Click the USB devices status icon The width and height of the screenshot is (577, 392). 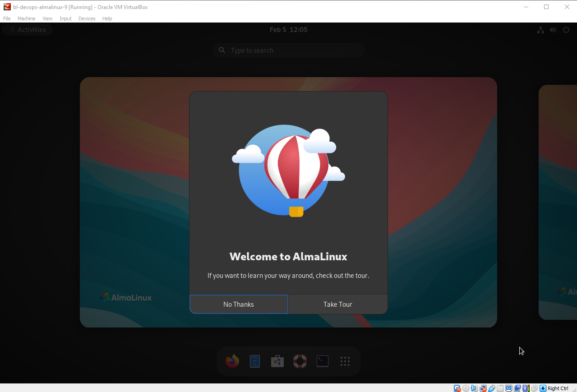pyautogui.click(x=491, y=388)
